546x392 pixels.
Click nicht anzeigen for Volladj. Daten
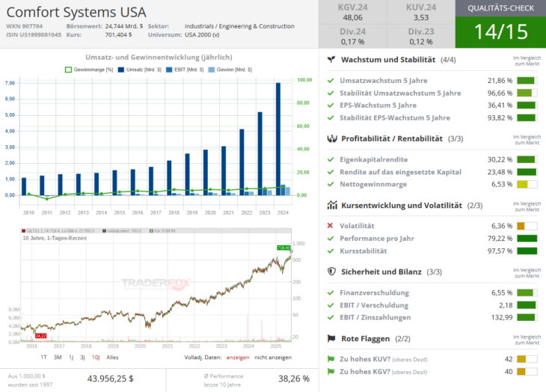(273, 357)
